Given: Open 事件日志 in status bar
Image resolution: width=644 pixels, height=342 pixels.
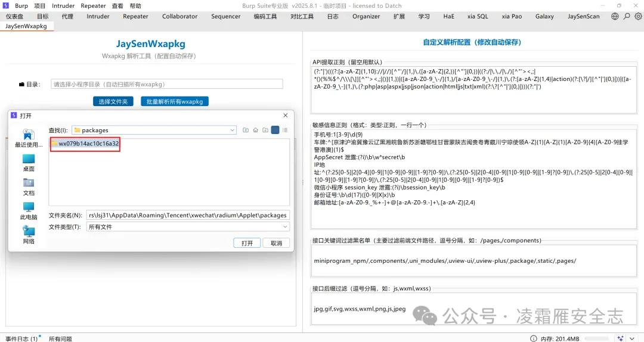Looking at the screenshot, I should (22, 338).
